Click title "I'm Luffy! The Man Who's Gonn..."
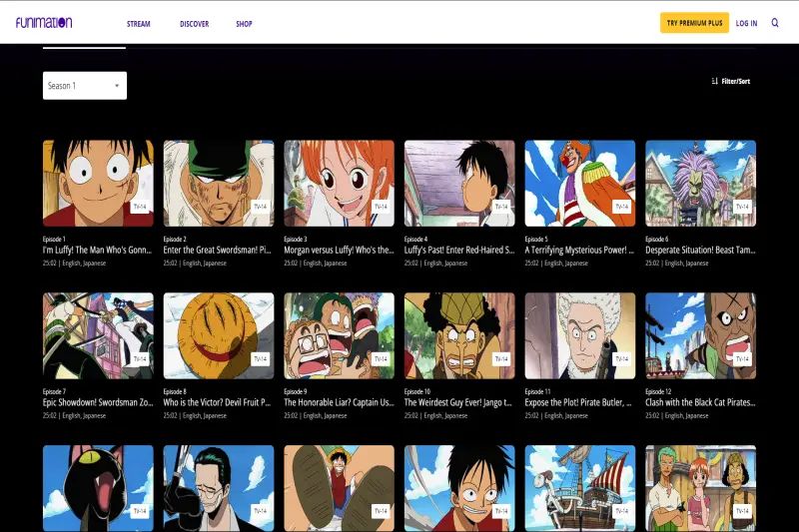Screen dimensions: 799x532 pos(97,250)
